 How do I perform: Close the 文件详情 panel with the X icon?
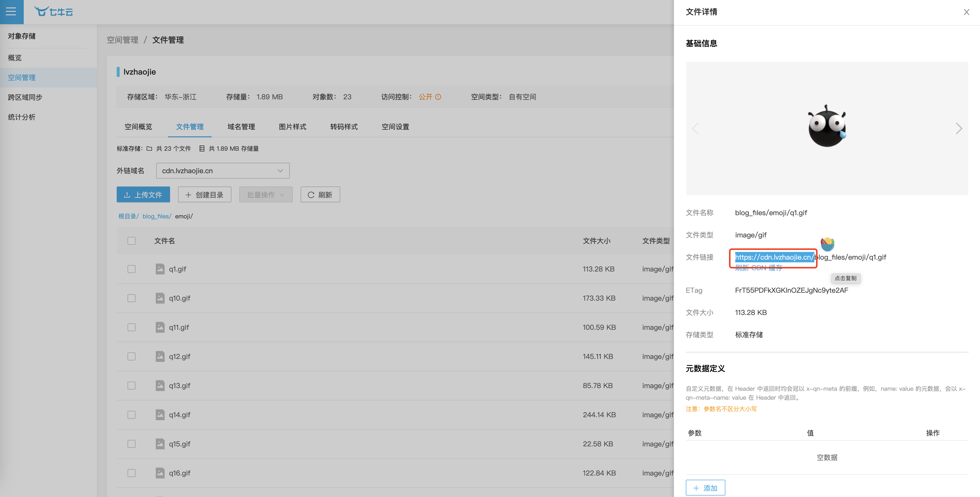[x=967, y=12]
